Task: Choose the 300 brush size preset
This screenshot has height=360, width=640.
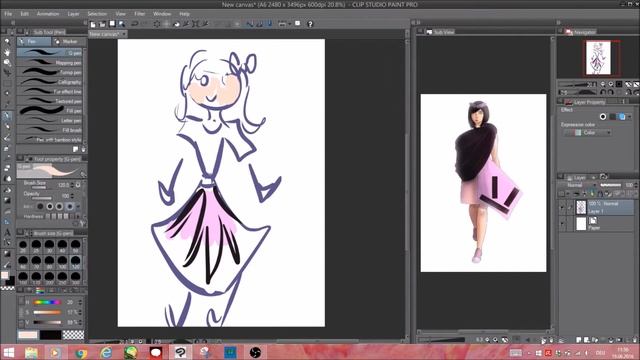Action: click(76, 278)
